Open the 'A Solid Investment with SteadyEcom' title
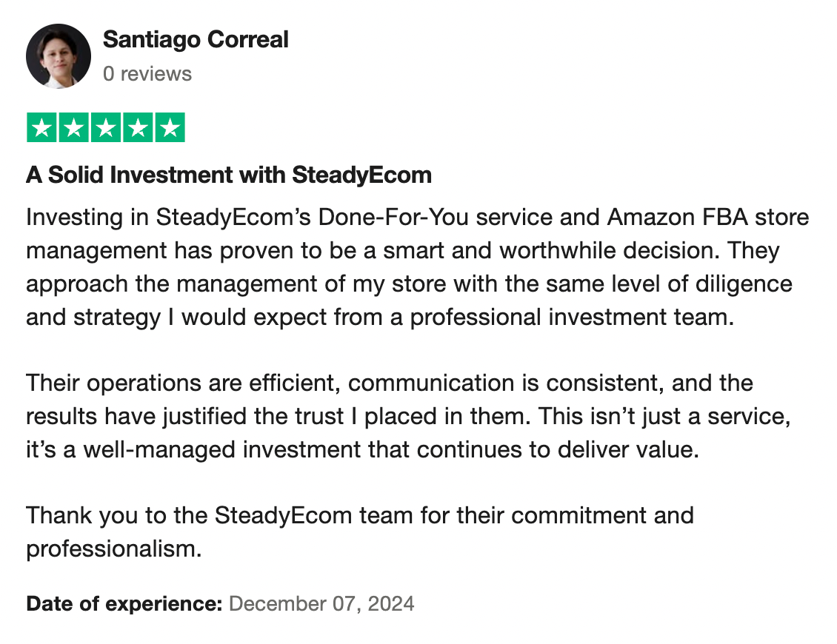This screenshot has height=644, width=837. pos(229,175)
